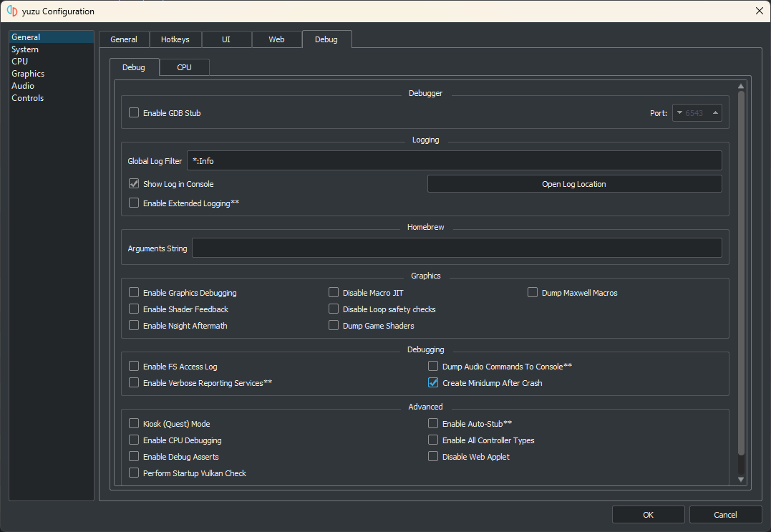771x532 pixels.
Task: Uncheck Create Minidump After Crash
Action: pos(433,382)
